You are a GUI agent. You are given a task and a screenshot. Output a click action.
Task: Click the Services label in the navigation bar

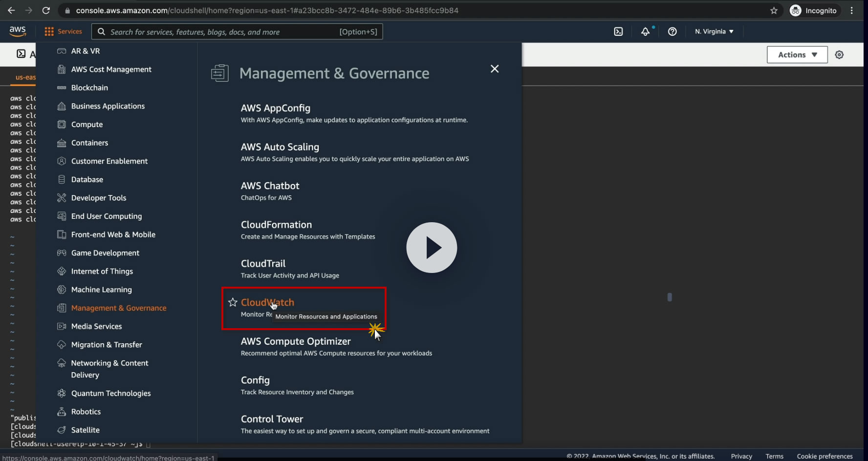[x=70, y=32]
